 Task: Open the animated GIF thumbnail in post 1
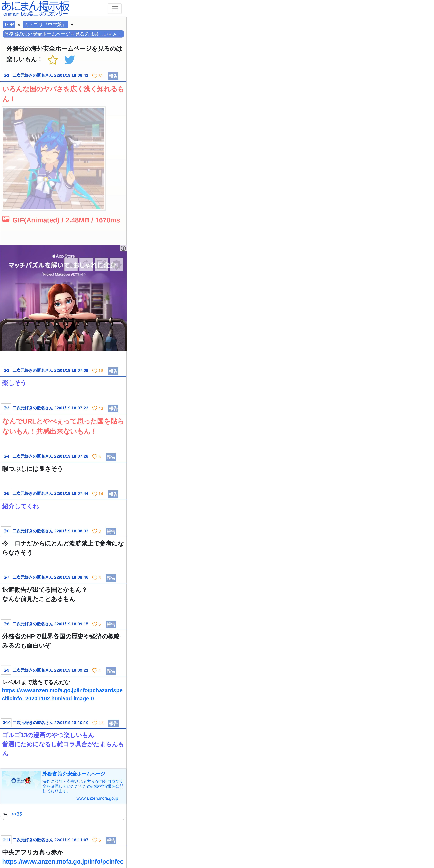54,158
